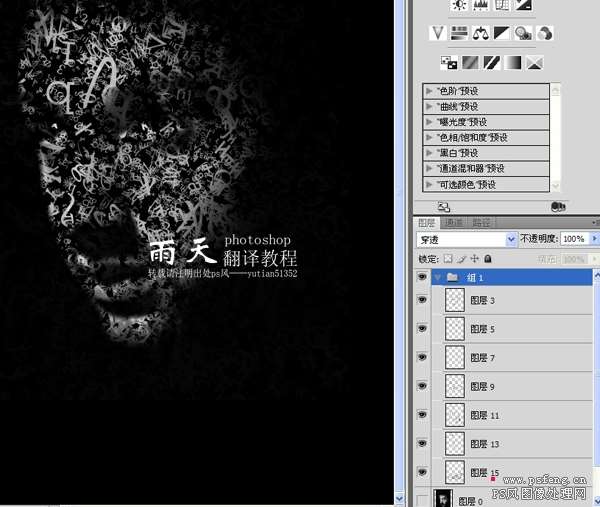The width and height of the screenshot is (600, 507).
Task: Click the lock position icon
Action: click(x=474, y=259)
